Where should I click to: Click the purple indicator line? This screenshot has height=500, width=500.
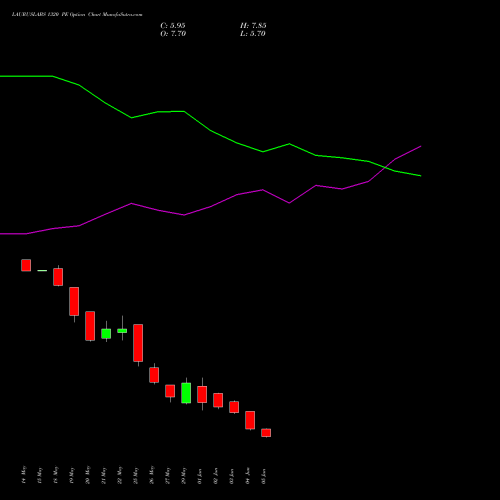tap(210, 207)
